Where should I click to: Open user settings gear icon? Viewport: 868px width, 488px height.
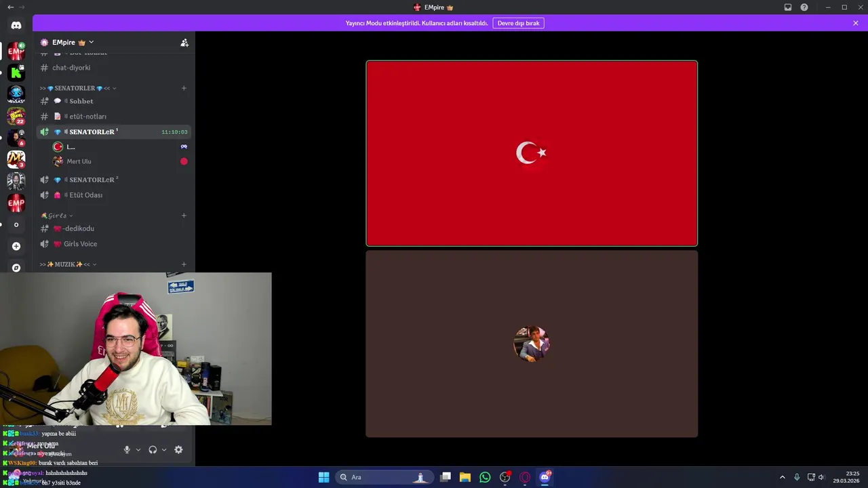tap(178, 449)
